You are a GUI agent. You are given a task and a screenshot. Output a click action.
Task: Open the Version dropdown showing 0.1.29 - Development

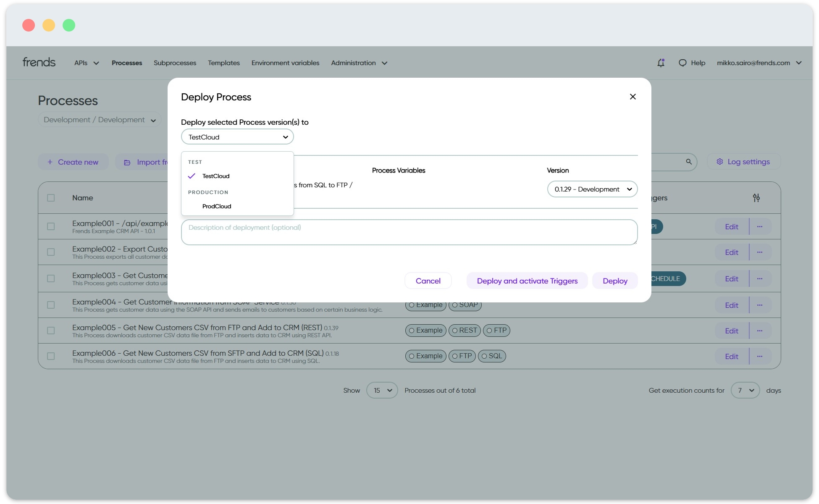coord(592,189)
